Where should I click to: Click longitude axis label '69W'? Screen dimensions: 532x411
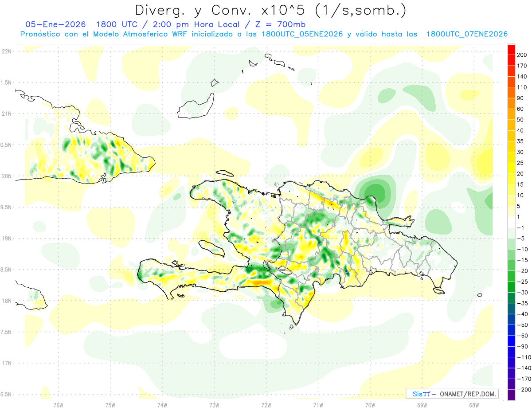coord(422,405)
